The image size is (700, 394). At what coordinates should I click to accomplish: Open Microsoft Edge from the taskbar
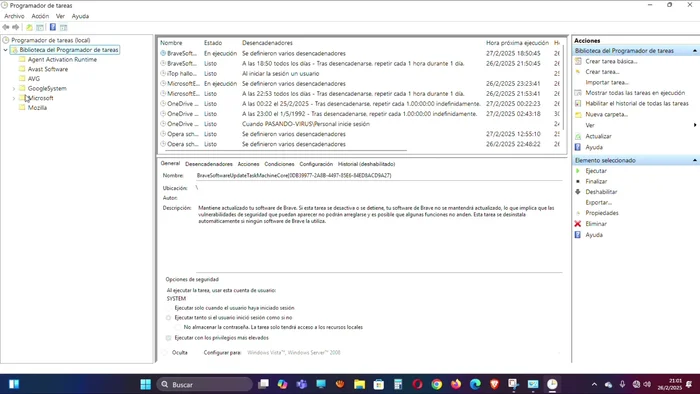click(475, 384)
